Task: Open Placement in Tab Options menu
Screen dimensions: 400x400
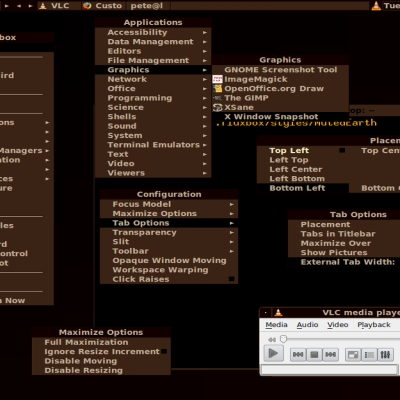Action: tap(344, 224)
